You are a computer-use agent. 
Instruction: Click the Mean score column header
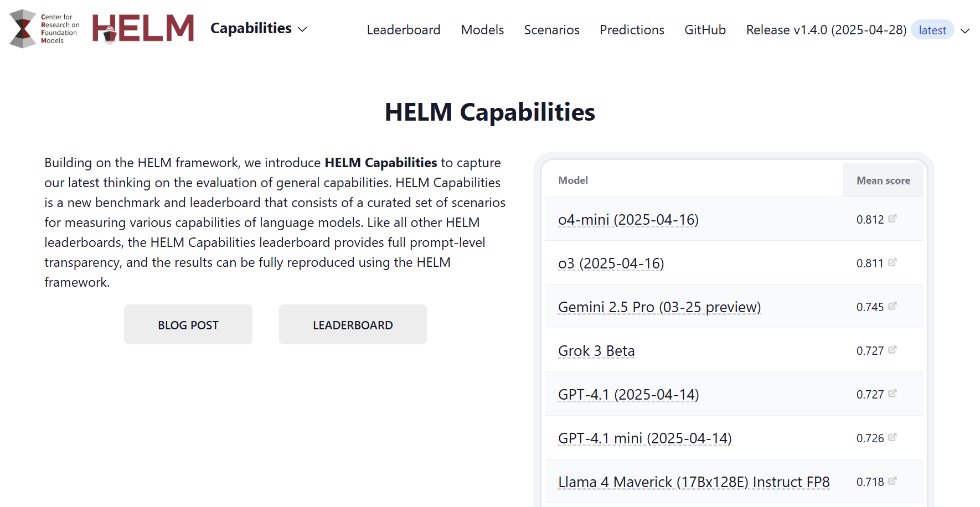pyautogui.click(x=883, y=180)
